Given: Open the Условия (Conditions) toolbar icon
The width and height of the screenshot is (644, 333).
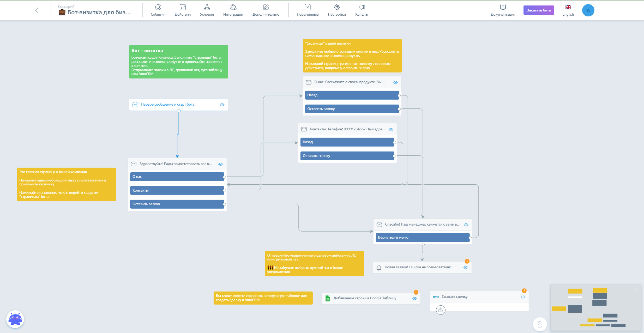Looking at the screenshot, I should [x=207, y=10].
